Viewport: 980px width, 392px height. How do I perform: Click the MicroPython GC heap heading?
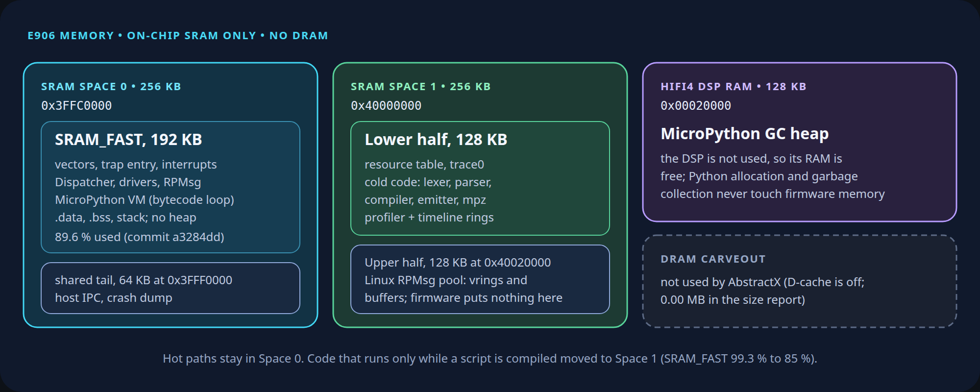(x=745, y=134)
